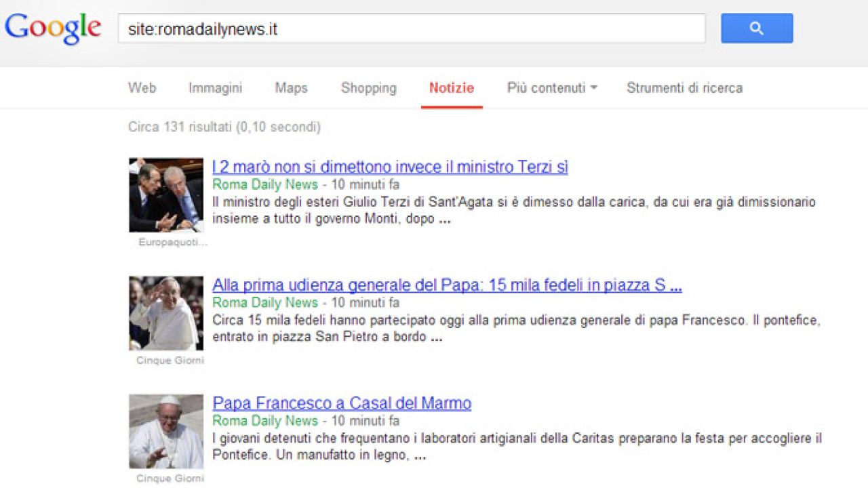Click the Google logo
The width and height of the screenshot is (868, 488).
pyautogui.click(x=53, y=28)
